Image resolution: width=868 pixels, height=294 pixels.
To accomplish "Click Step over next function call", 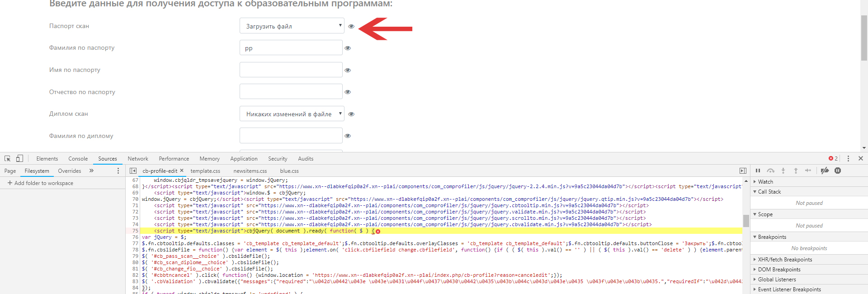I will coord(771,171).
